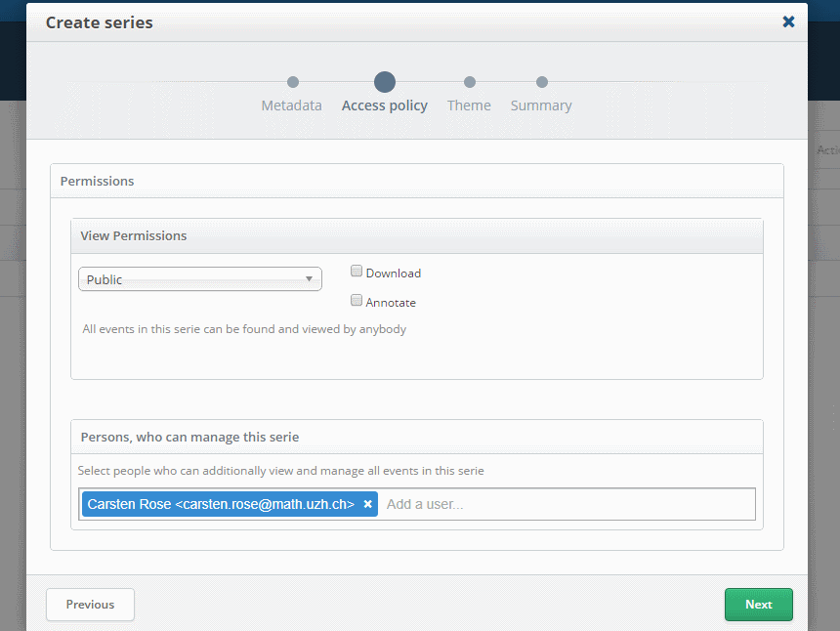Click the Access policy step circle
This screenshot has height=631, width=840.
coord(384,82)
